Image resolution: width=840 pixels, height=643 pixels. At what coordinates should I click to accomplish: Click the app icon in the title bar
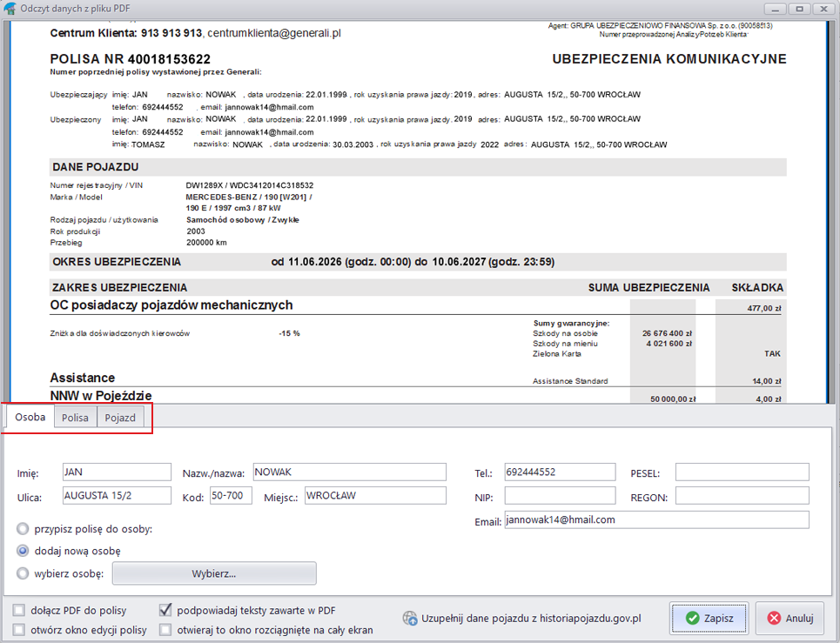pyautogui.click(x=10, y=9)
